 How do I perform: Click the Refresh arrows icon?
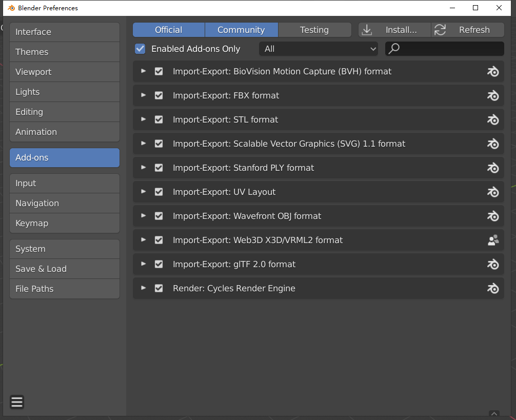tap(440, 30)
